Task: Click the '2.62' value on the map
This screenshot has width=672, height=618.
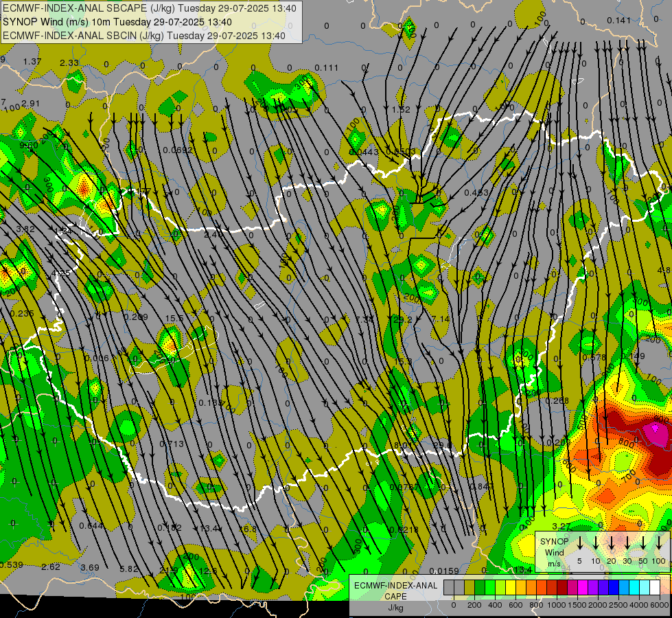Action: pyautogui.click(x=51, y=566)
